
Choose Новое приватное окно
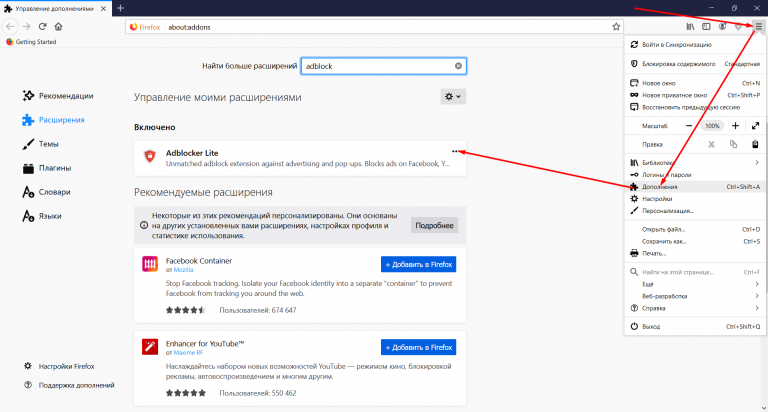pyautogui.click(x=695, y=95)
